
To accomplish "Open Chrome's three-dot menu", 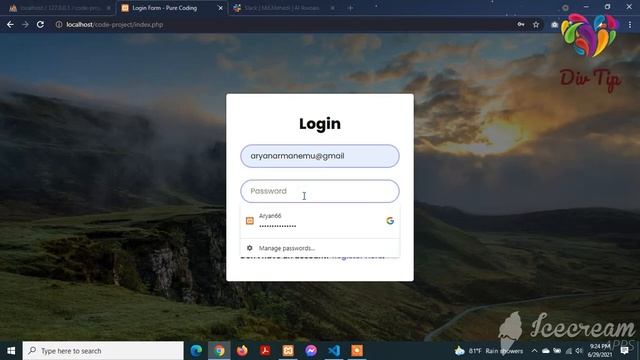I will pos(630,24).
